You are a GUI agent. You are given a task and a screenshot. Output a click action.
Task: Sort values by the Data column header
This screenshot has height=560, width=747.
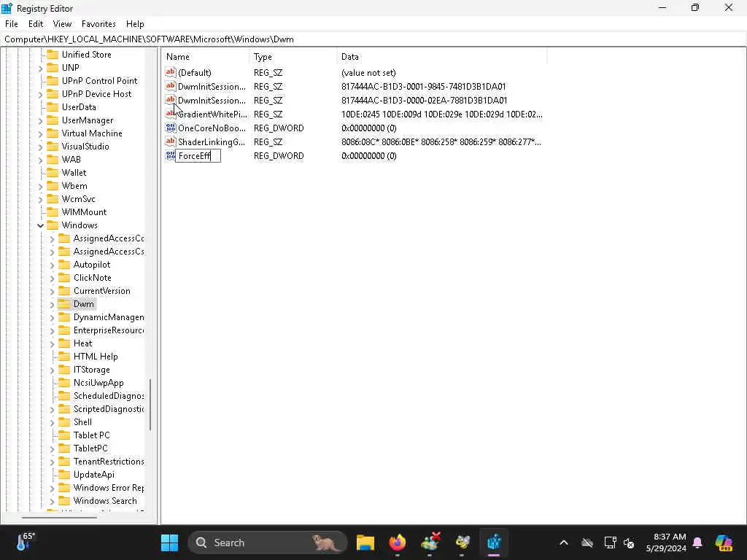point(441,57)
